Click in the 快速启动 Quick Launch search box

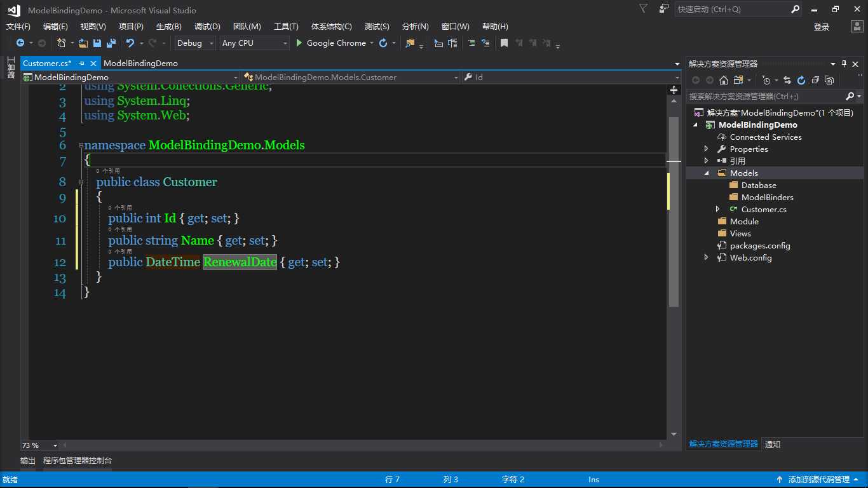pos(733,9)
